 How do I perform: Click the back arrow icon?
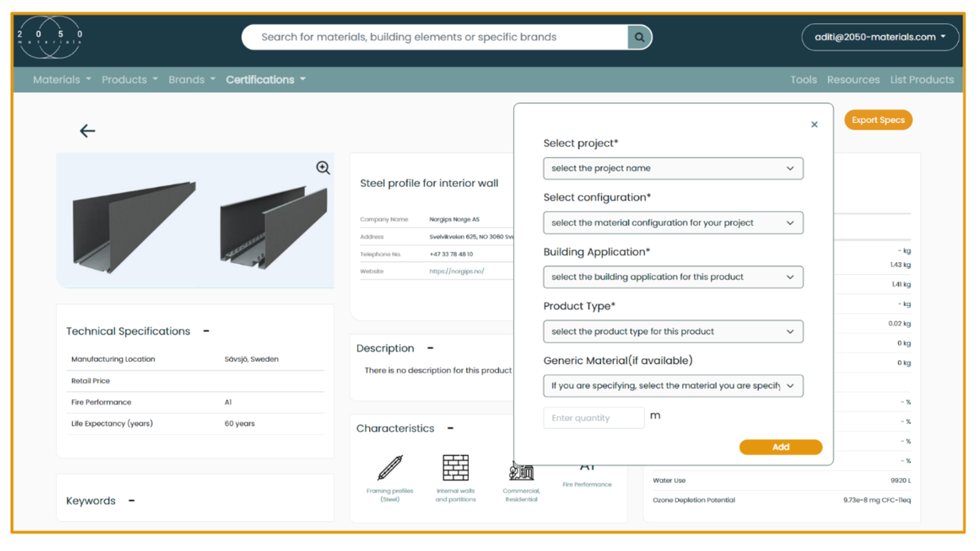tap(87, 131)
